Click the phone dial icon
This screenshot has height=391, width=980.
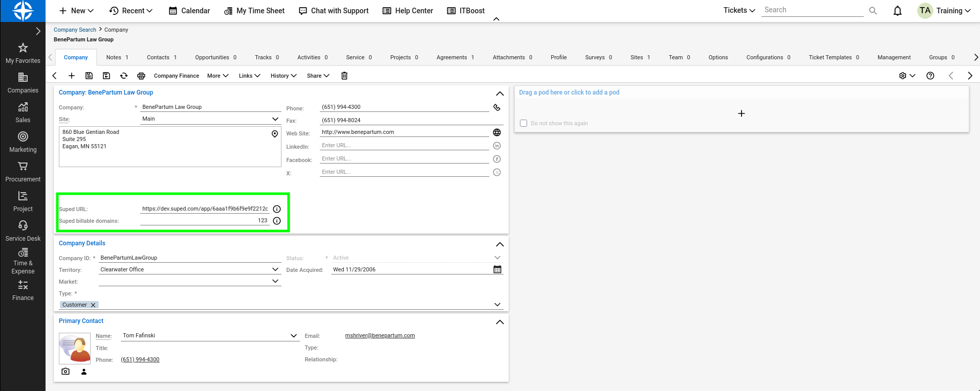497,107
